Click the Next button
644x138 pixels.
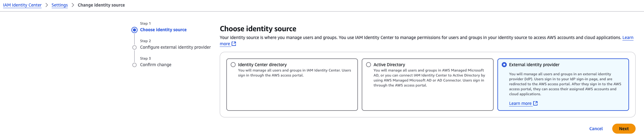click(624, 129)
